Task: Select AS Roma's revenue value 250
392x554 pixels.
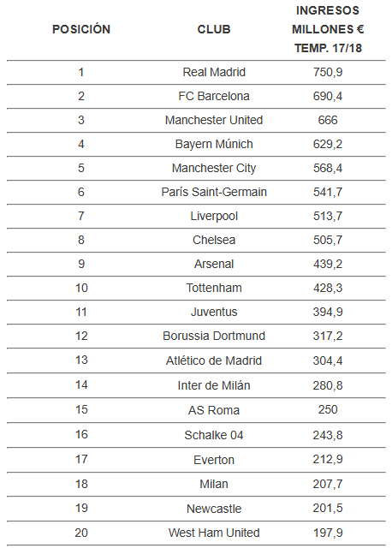Action: [328, 409]
